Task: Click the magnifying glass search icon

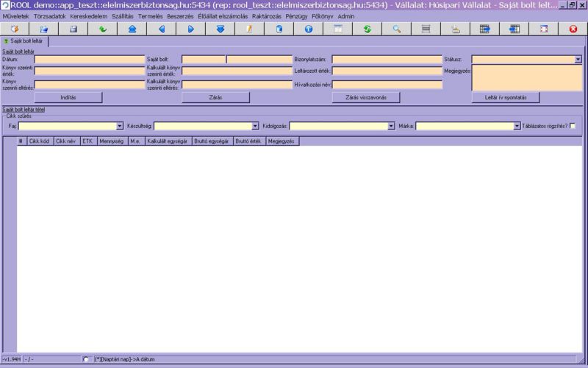Action: point(396,29)
